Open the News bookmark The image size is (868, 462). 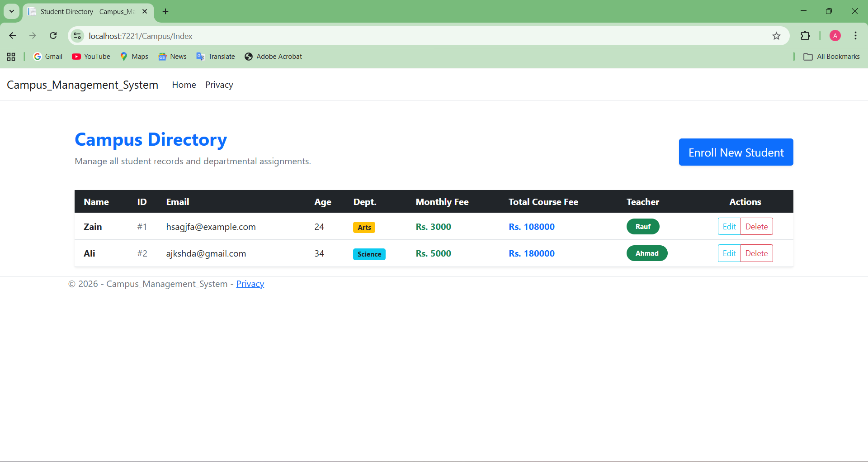tap(172, 57)
